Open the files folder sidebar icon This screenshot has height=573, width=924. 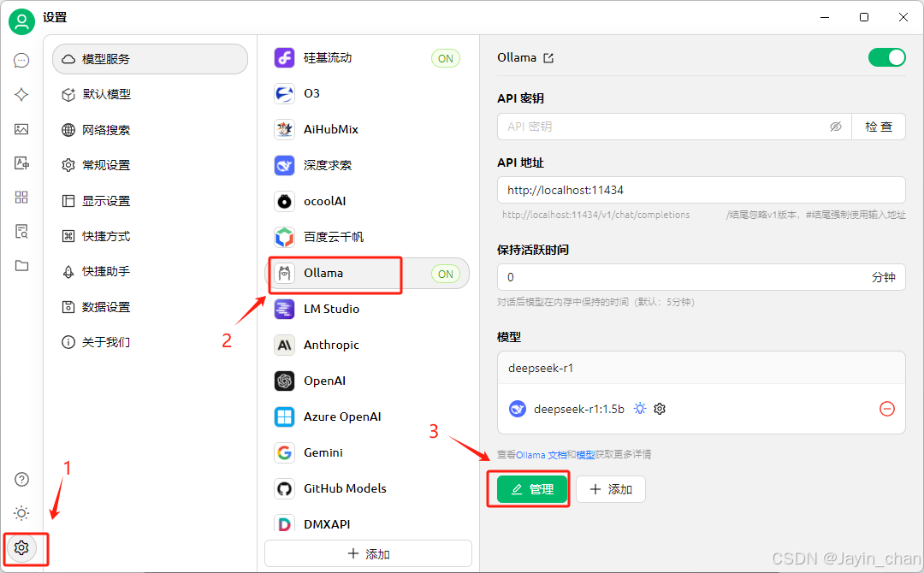pos(21,266)
